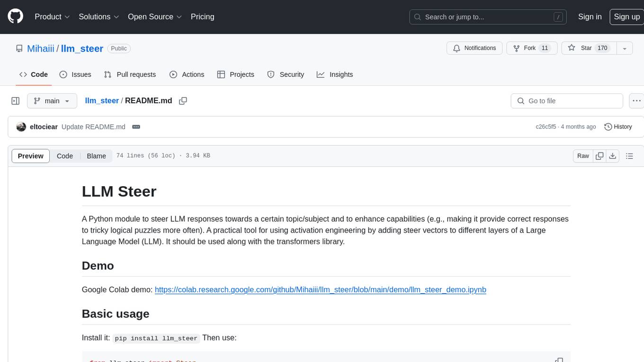644x362 pixels.
Task: Select the Preview view
Action: [31, 156]
